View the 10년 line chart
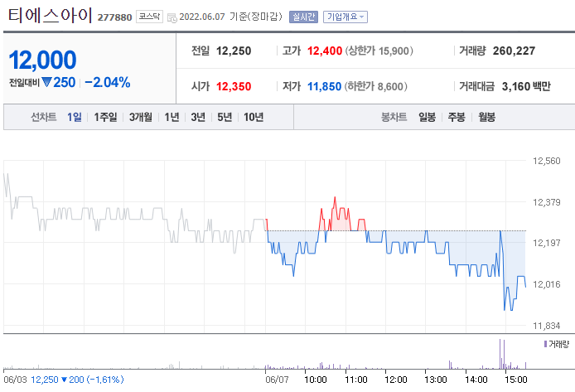The height and width of the screenshot is (392, 575). tap(254, 117)
